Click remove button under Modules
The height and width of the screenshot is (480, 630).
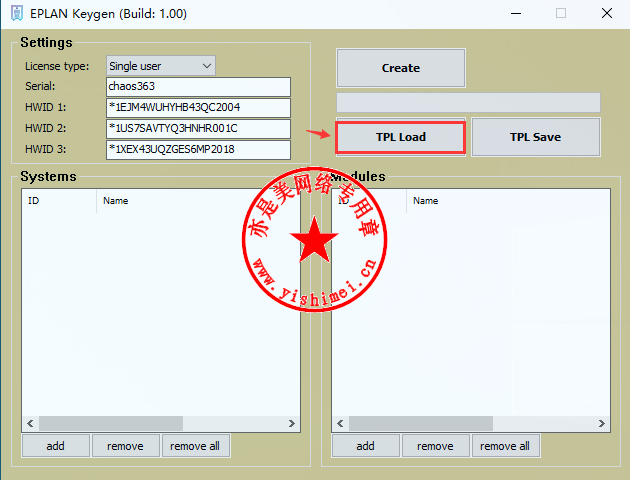(x=436, y=446)
